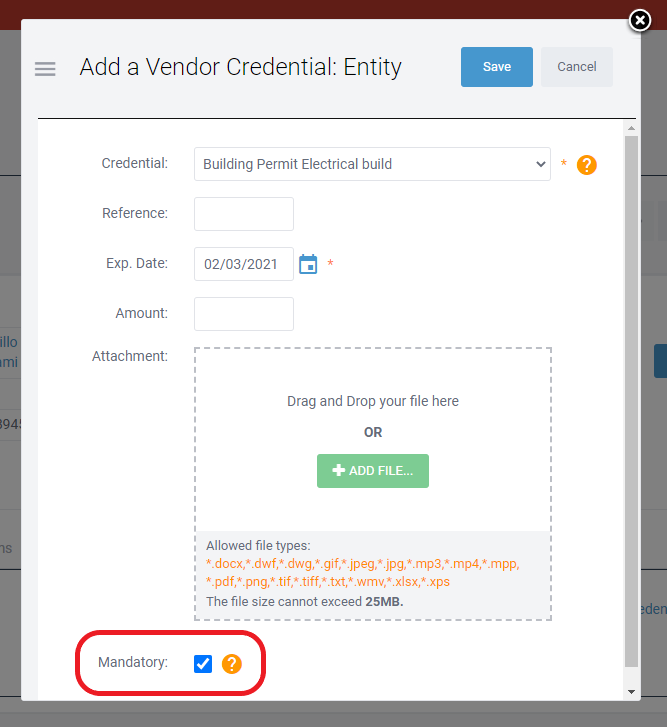Open the hamburger menu beside the title
667x727 pixels.
(45, 68)
